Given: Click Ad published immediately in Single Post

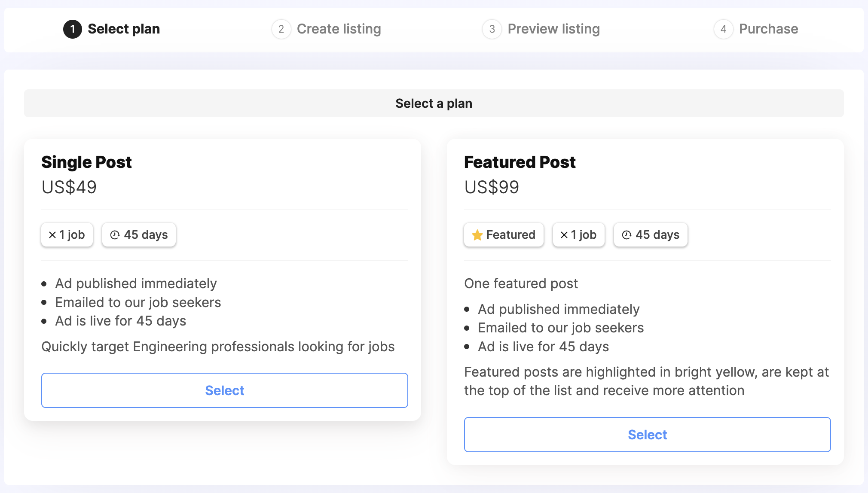Looking at the screenshot, I should (x=136, y=283).
